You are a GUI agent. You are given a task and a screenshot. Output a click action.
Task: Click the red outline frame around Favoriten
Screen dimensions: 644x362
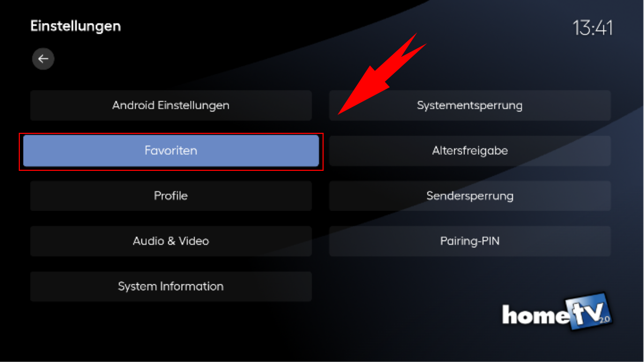coord(171,133)
